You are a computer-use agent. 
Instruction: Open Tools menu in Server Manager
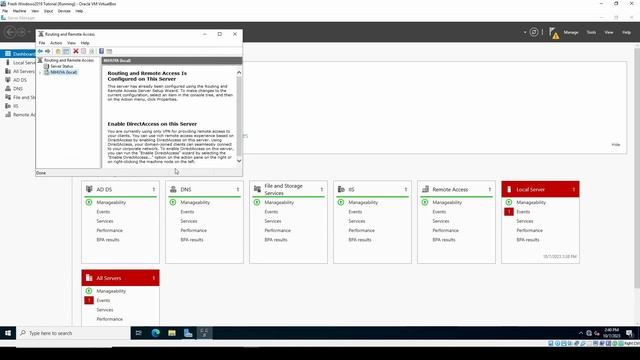pyautogui.click(x=591, y=32)
